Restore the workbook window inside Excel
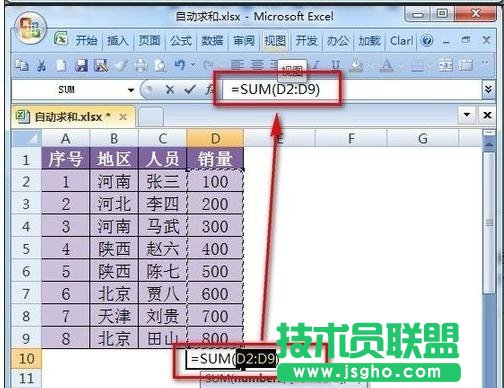Image resolution: width=504 pixels, height=388 pixels. 466,40
